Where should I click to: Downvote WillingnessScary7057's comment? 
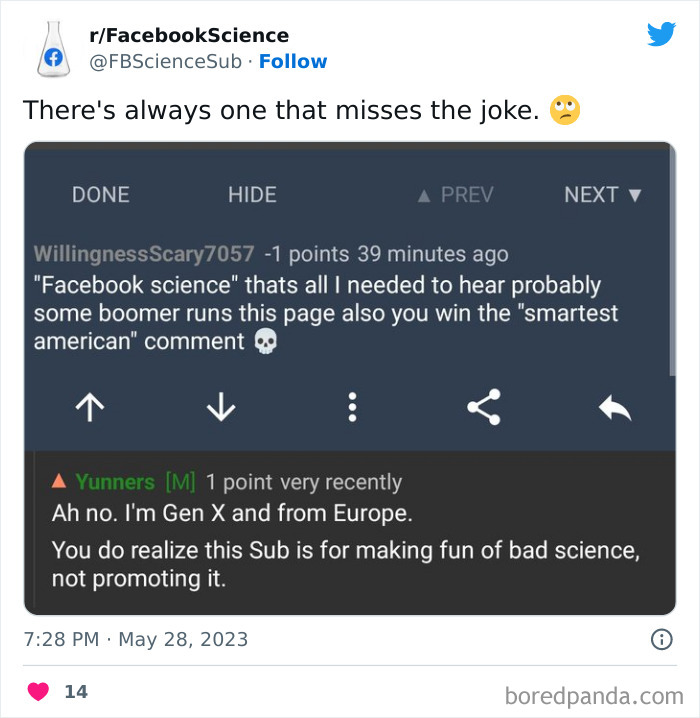click(x=220, y=406)
